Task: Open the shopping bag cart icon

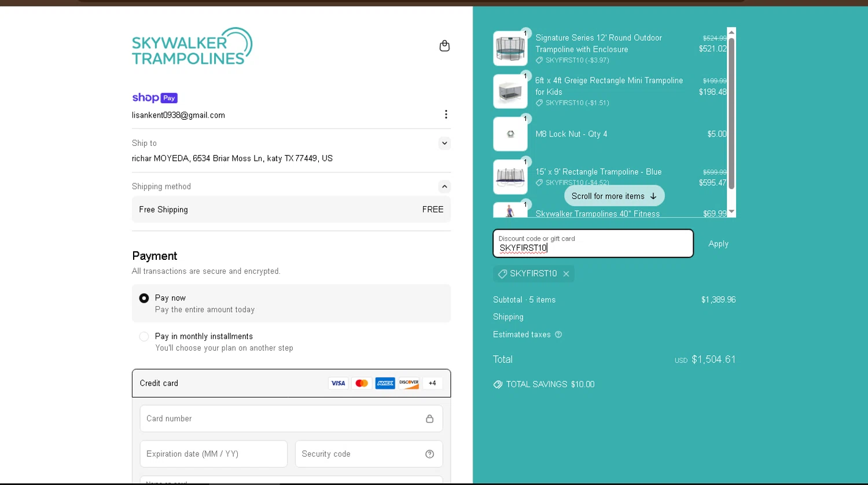Action: pyautogui.click(x=444, y=46)
